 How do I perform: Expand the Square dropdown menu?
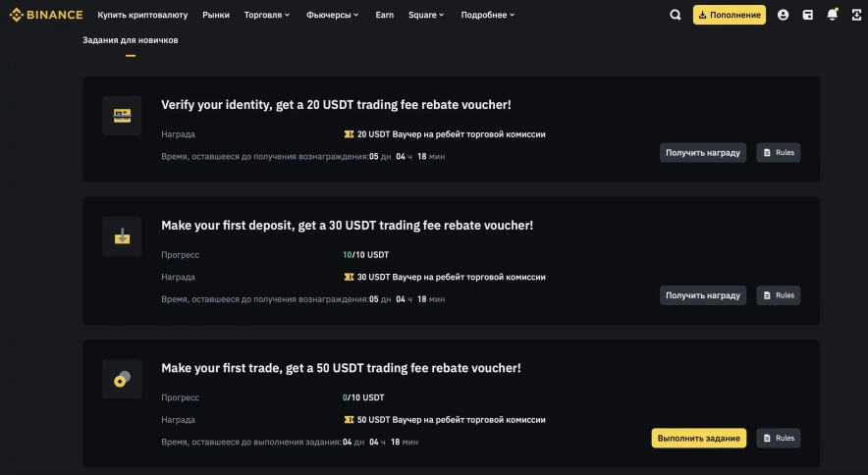point(426,15)
